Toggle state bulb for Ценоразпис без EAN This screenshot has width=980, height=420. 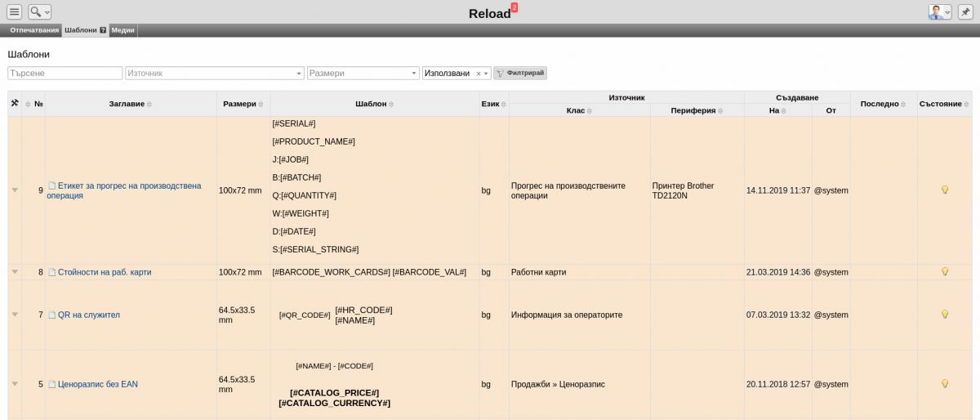[x=945, y=383]
